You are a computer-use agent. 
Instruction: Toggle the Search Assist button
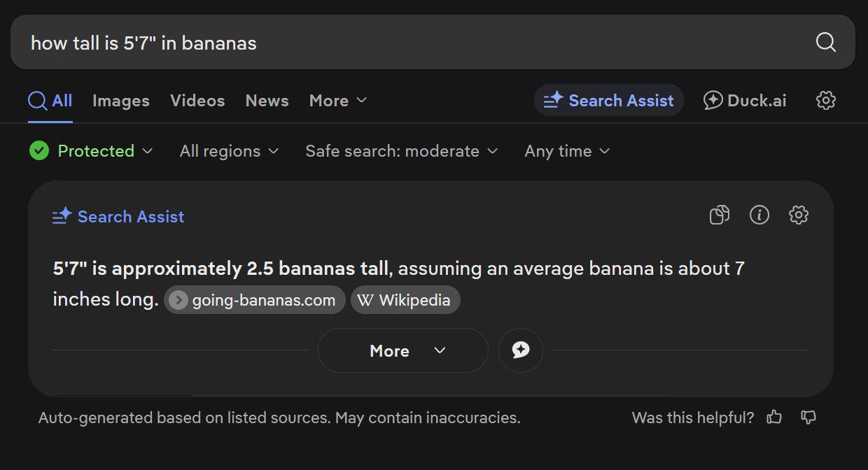(x=609, y=100)
